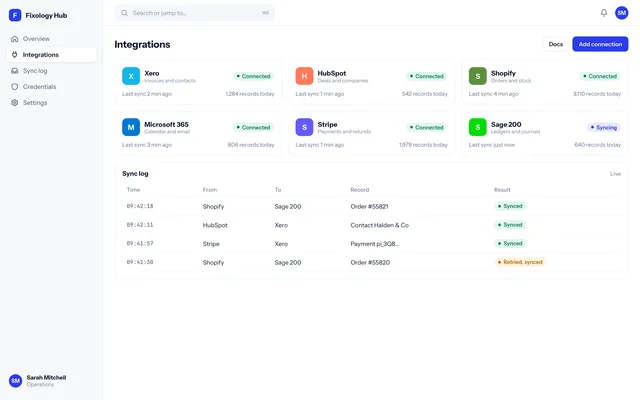640x400 pixels.
Task: Click Stripe in the From column
Action: point(211,244)
